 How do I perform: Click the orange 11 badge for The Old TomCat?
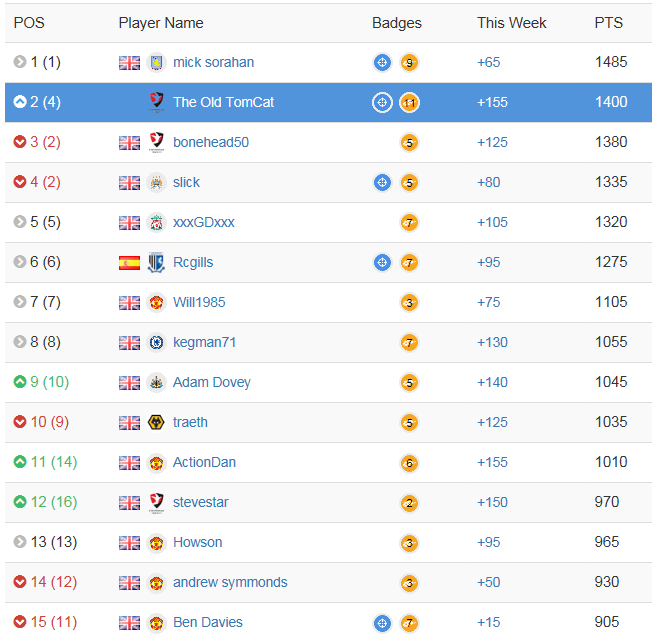409,102
